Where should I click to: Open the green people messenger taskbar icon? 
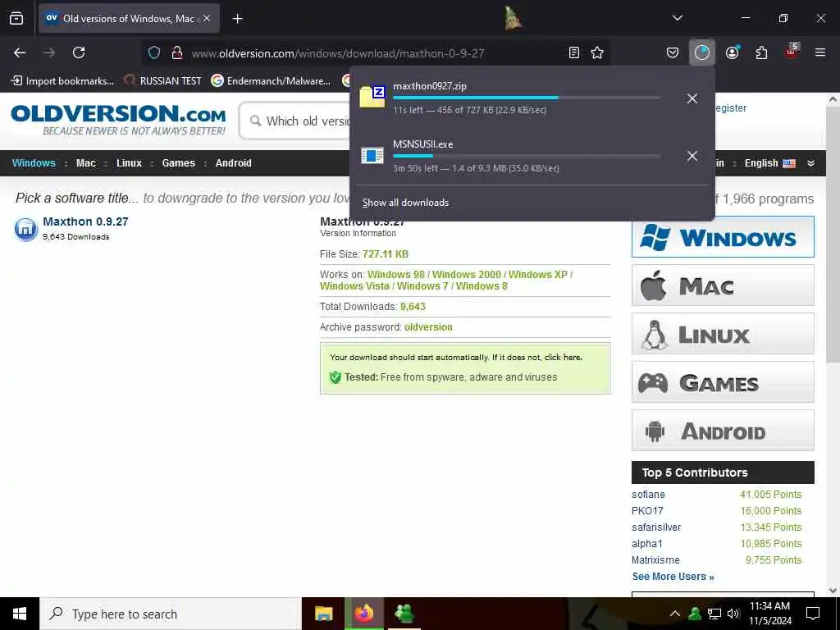[404, 614]
